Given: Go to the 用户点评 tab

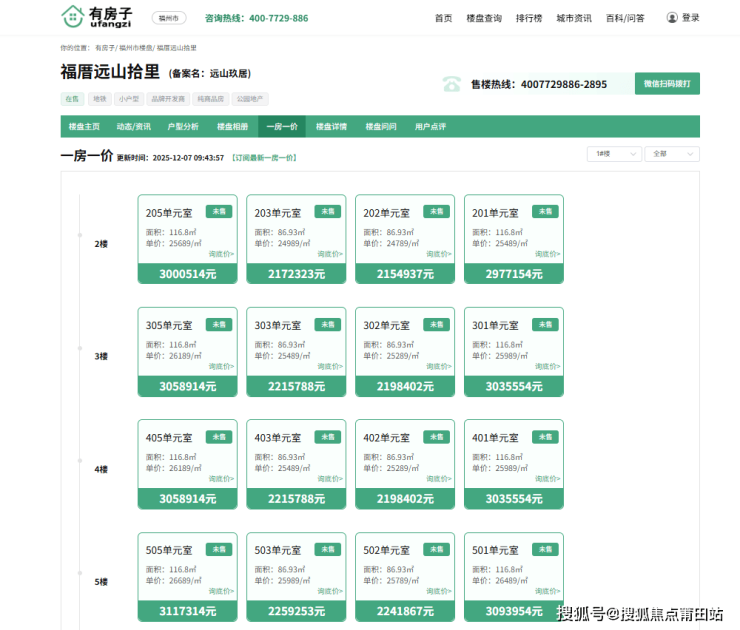Looking at the screenshot, I should (x=430, y=127).
